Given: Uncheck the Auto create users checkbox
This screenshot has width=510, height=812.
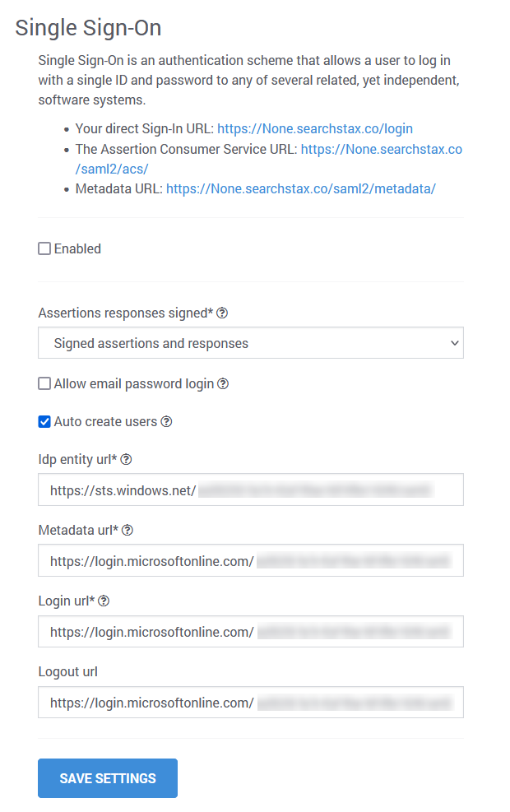Looking at the screenshot, I should click(x=44, y=421).
